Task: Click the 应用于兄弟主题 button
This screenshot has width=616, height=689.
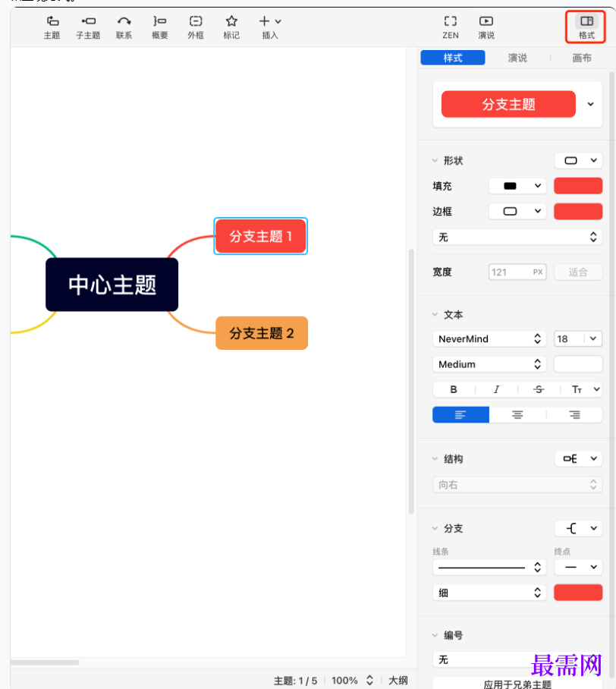Action: click(517, 684)
